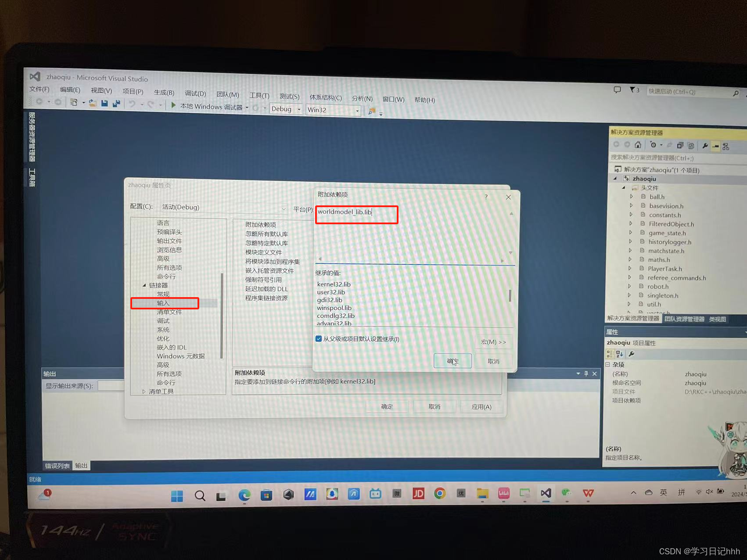Click the Save file icon in toolbar
The image size is (747, 560).
click(x=104, y=103)
